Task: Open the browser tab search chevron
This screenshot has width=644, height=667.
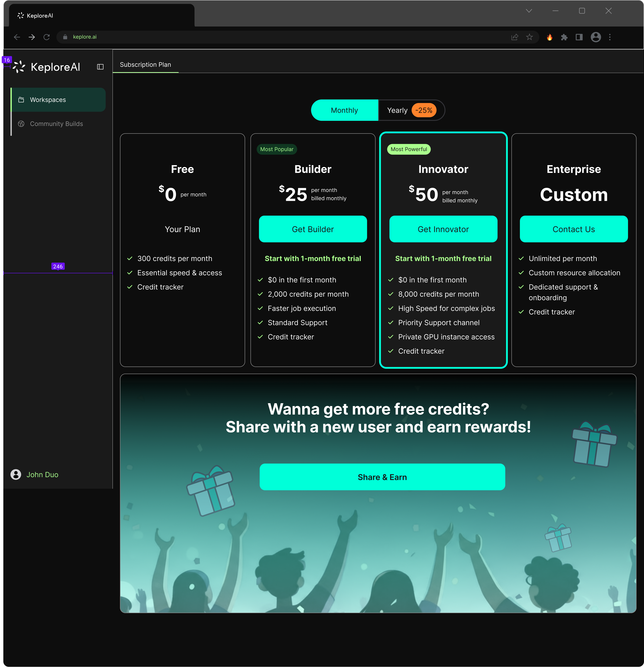Action: tap(529, 10)
